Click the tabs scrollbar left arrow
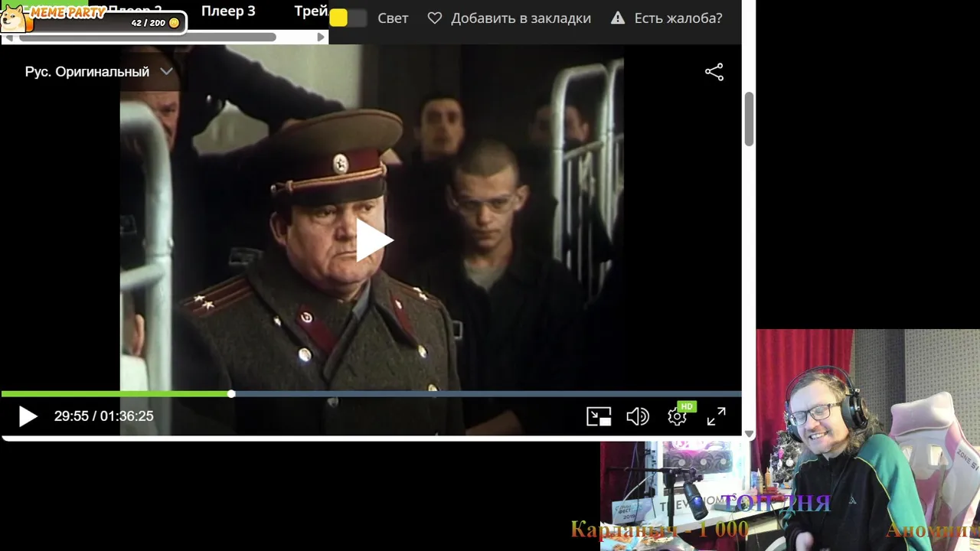980x551 pixels. pyautogui.click(x=8, y=37)
